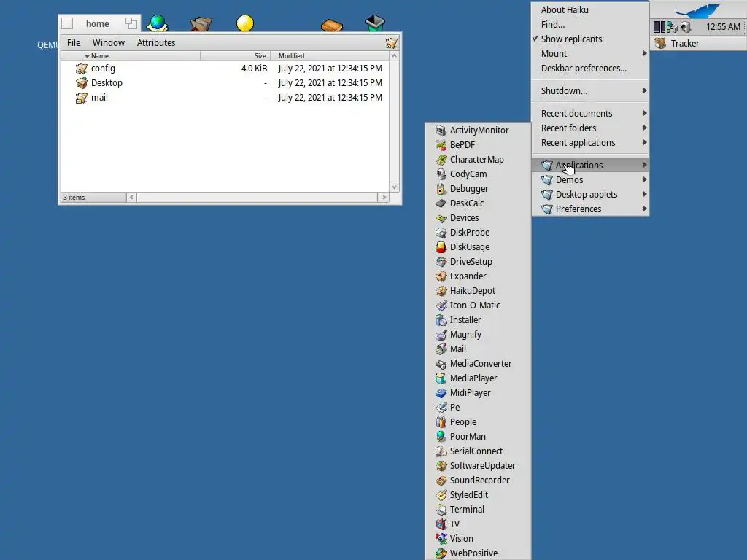The height and width of the screenshot is (560, 747).
Task: Sort by Name column header
Action: [141, 55]
